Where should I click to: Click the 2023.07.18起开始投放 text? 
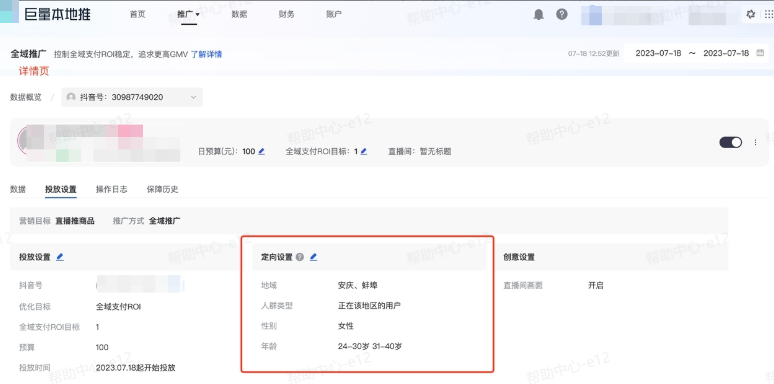pyautogui.click(x=136, y=368)
